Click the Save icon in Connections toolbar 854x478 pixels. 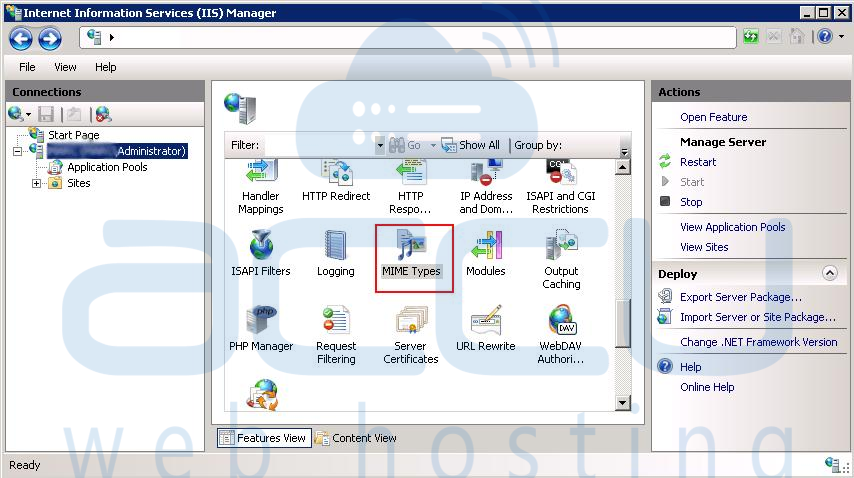coord(46,114)
